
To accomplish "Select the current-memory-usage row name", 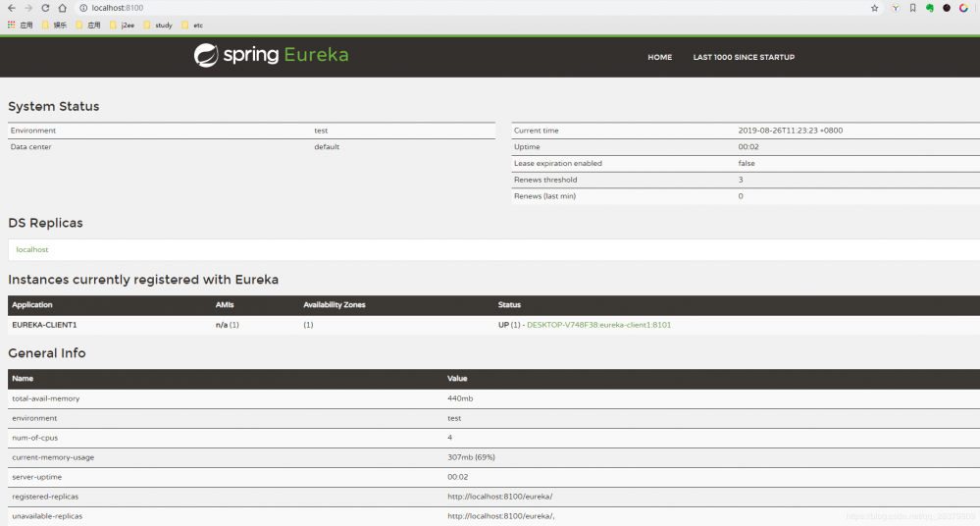I will coord(53,457).
